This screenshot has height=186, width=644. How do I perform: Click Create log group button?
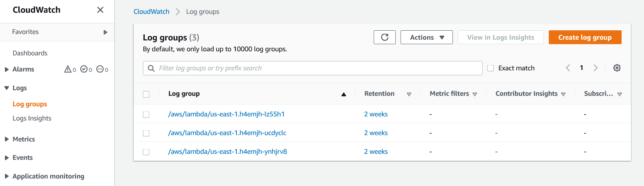coord(585,37)
